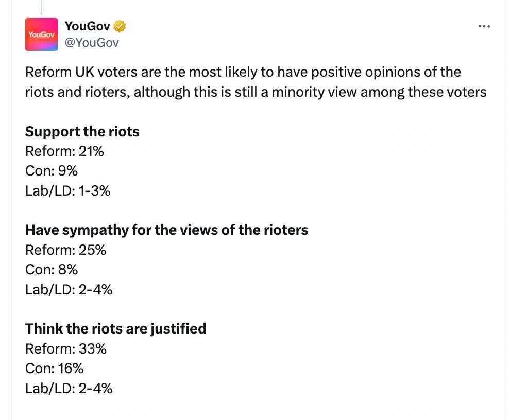The image size is (510, 420).
Task: Click the "Reform: 21%" line
Action: (64, 151)
